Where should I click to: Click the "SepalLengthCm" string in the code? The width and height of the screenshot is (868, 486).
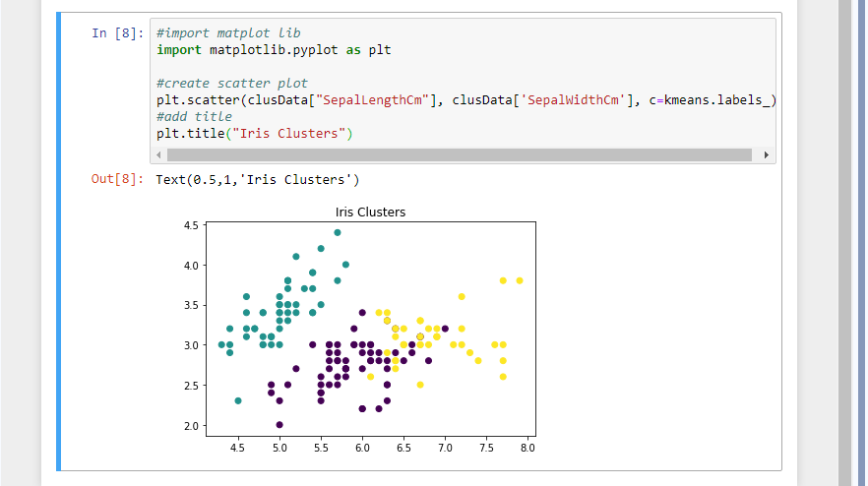click(x=372, y=100)
